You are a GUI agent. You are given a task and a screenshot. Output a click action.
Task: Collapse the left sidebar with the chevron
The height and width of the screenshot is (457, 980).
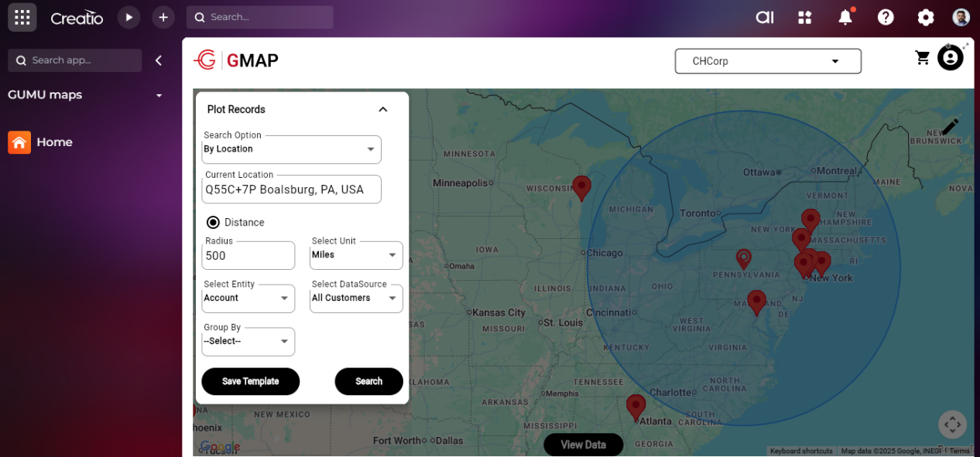pos(158,60)
